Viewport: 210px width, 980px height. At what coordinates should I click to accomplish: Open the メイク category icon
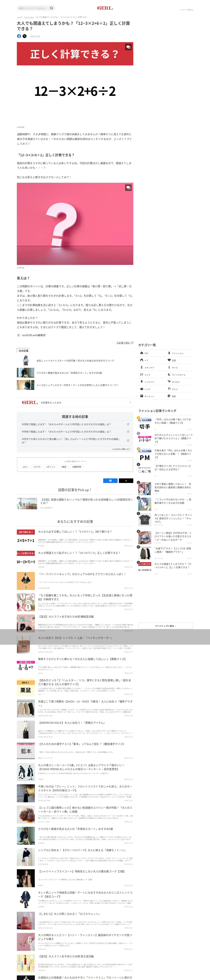[142, 374]
